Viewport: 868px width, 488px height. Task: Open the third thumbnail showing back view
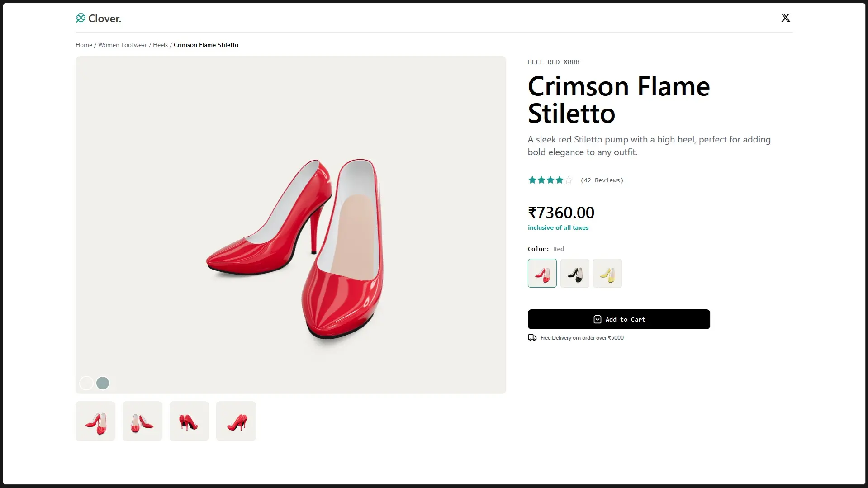click(x=189, y=421)
